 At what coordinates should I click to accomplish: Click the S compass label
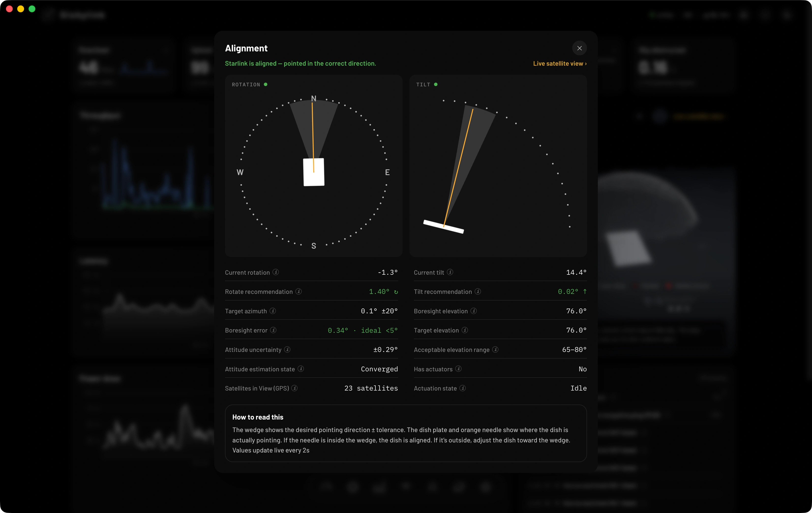point(314,246)
